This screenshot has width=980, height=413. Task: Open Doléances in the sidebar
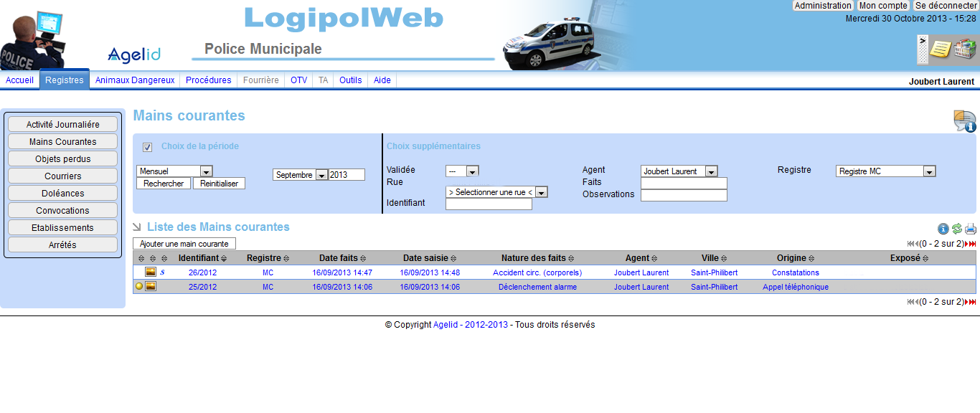click(63, 194)
